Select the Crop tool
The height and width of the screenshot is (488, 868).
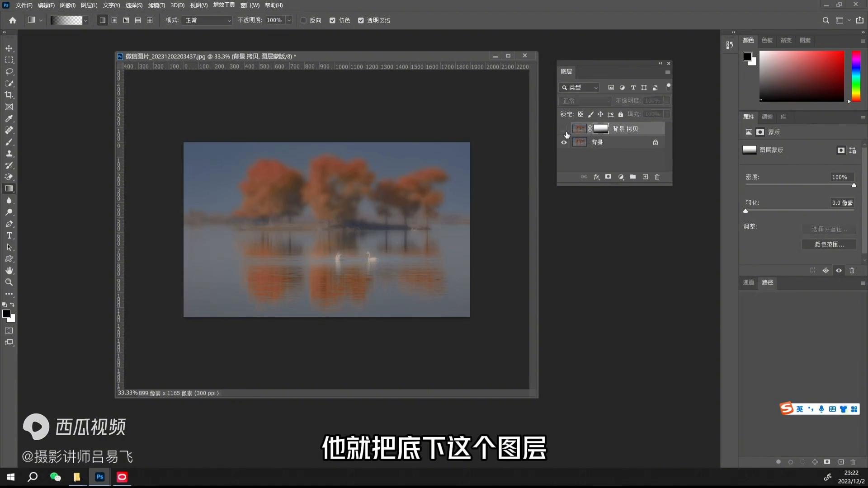(9, 95)
